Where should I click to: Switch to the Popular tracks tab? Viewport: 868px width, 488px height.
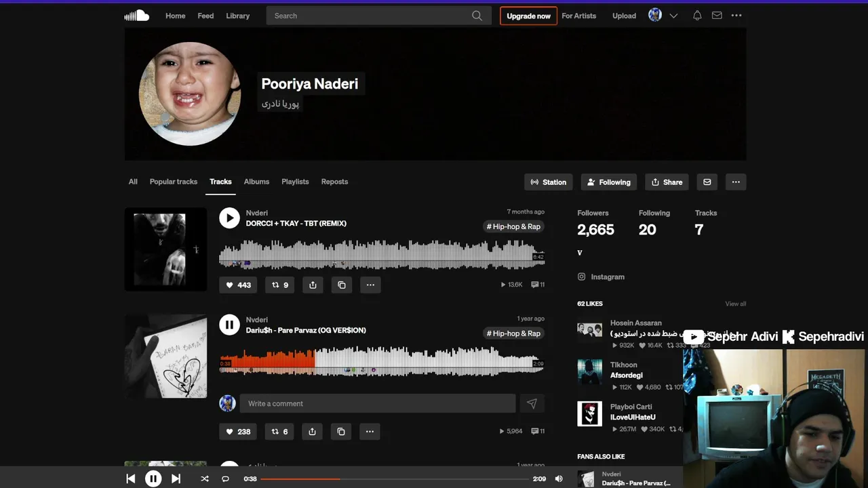click(x=174, y=182)
